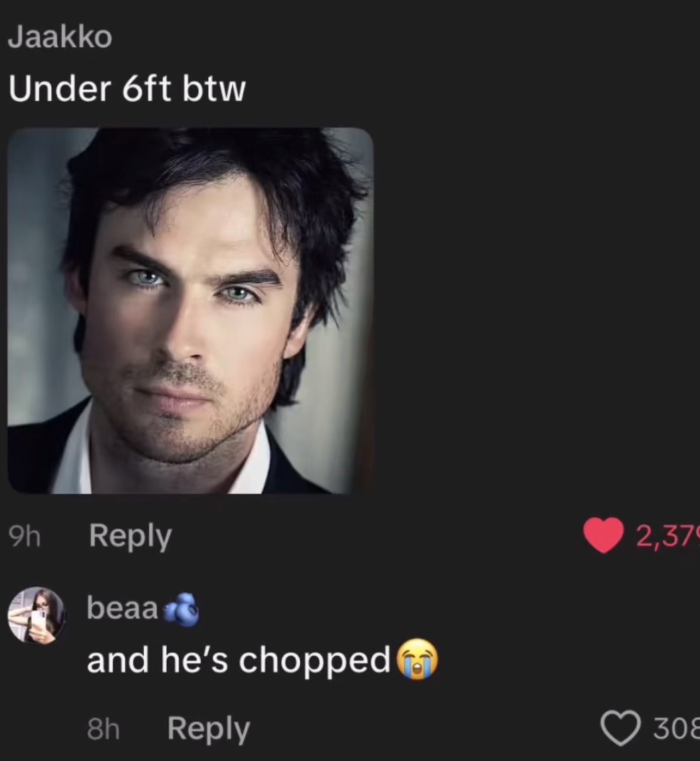Tap the 9h timestamp under the photo
The width and height of the screenshot is (700, 761).
[x=24, y=537]
